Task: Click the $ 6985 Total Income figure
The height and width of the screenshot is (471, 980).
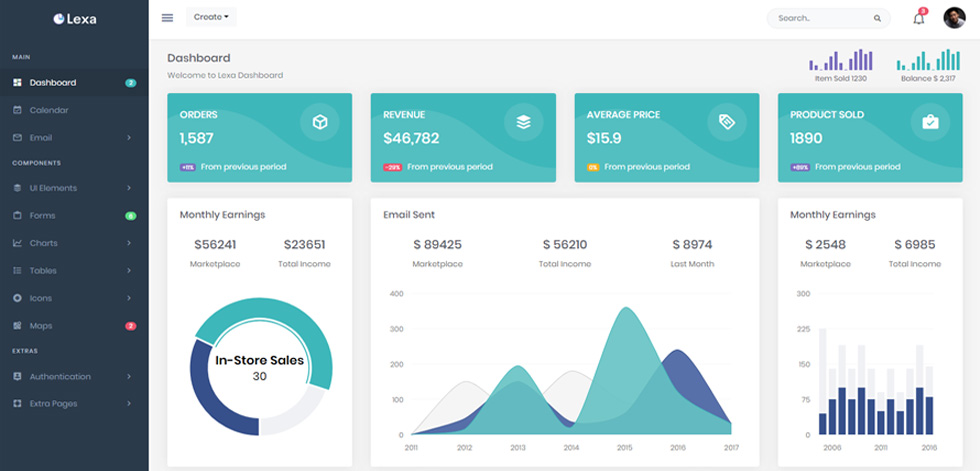Action: pos(914,244)
